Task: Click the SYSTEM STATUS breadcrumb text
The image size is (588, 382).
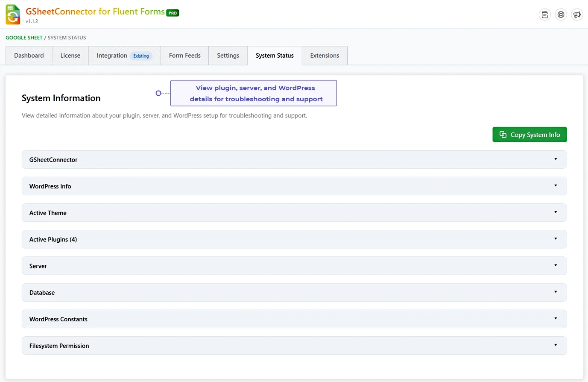Action: coord(67,38)
